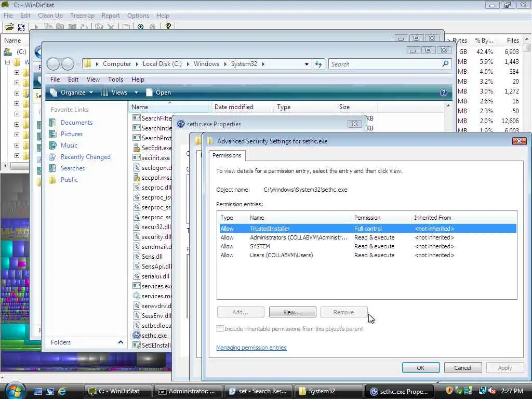
Task: Click the magnifier icon in Explorer search box
Action: pyautogui.click(x=445, y=63)
